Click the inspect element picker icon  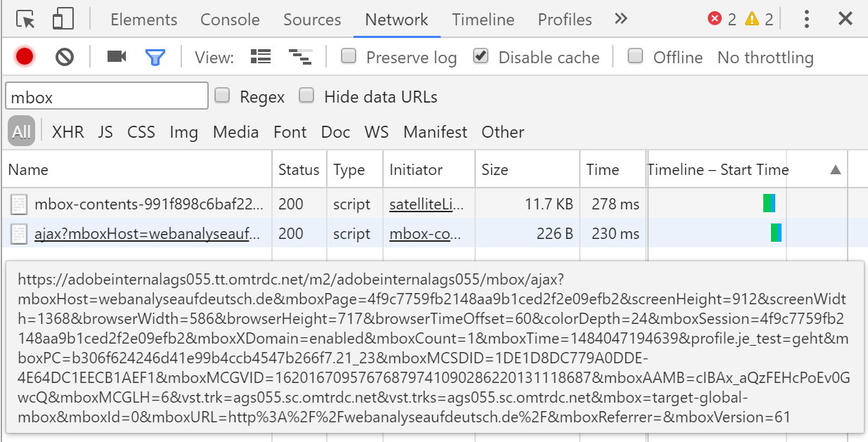point(26,19)
